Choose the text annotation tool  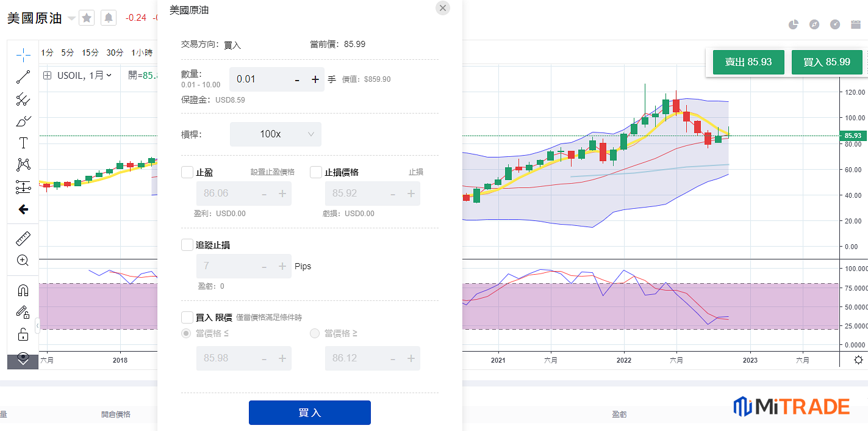tap(23, 143)
